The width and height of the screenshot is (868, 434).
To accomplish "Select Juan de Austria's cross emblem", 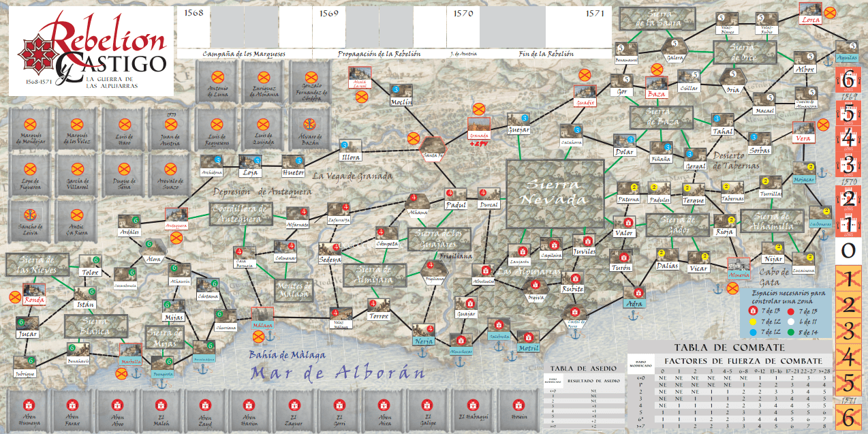I will coord(171,124).
